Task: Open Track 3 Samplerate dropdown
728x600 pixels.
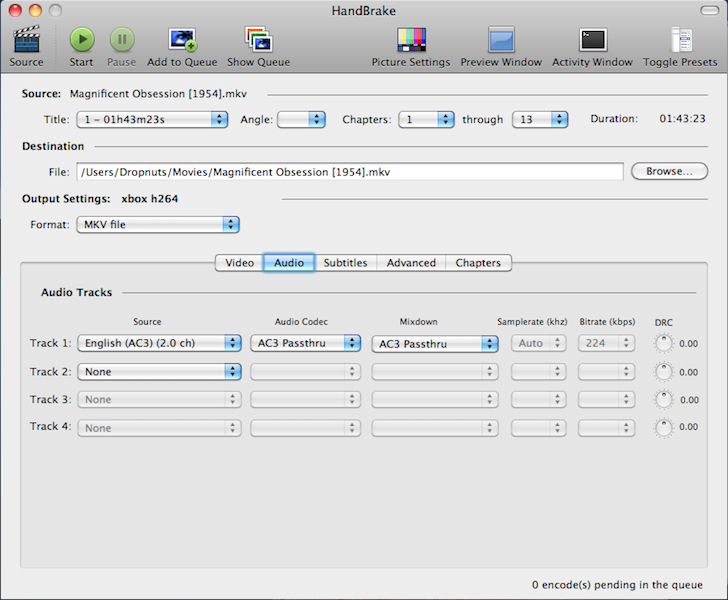Action: 539,399
